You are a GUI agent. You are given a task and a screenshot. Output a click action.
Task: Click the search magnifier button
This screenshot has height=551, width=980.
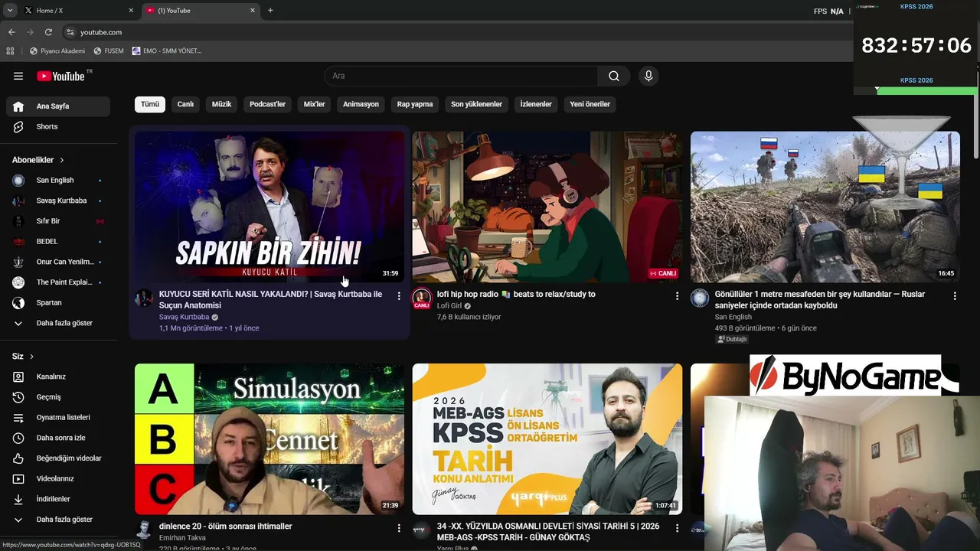pyautogui.click(x=614, y=76)
